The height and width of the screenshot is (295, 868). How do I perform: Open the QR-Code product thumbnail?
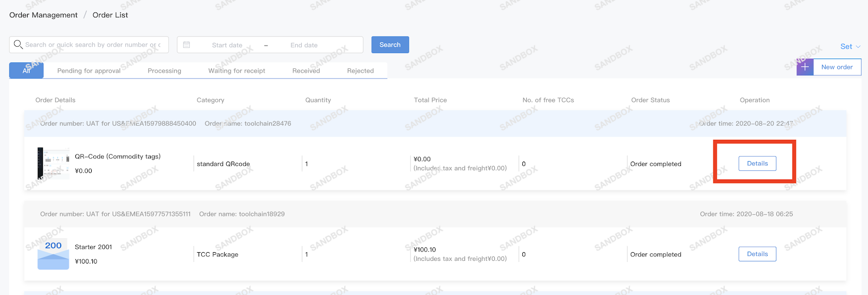click(x=53, y=163)
